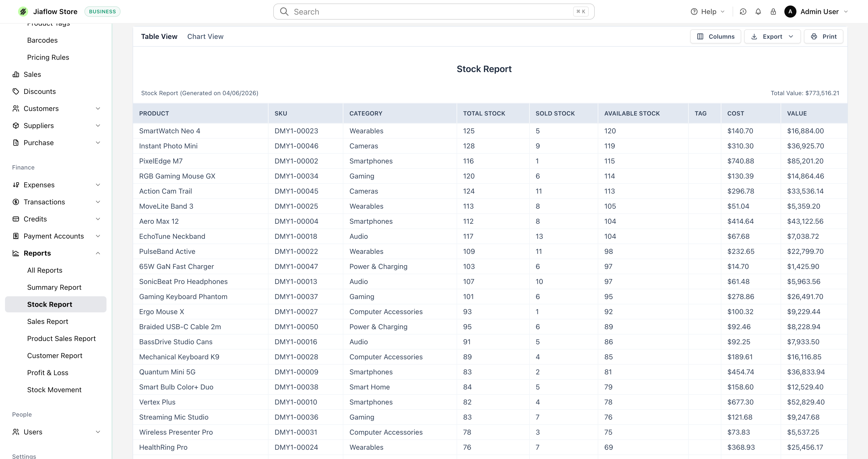
Task: Click SKU cell DMY1-00023
Action: 296,131
